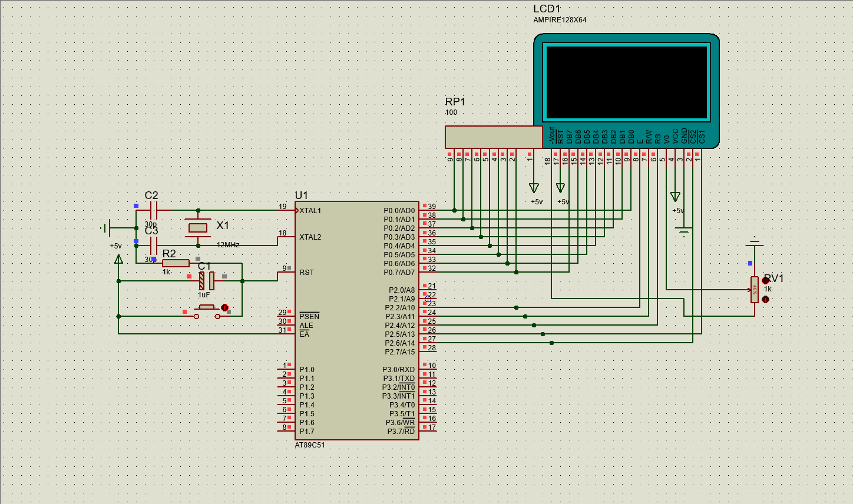Click the U1 reference label
The image size is (853, 504).
click(301, 195)
